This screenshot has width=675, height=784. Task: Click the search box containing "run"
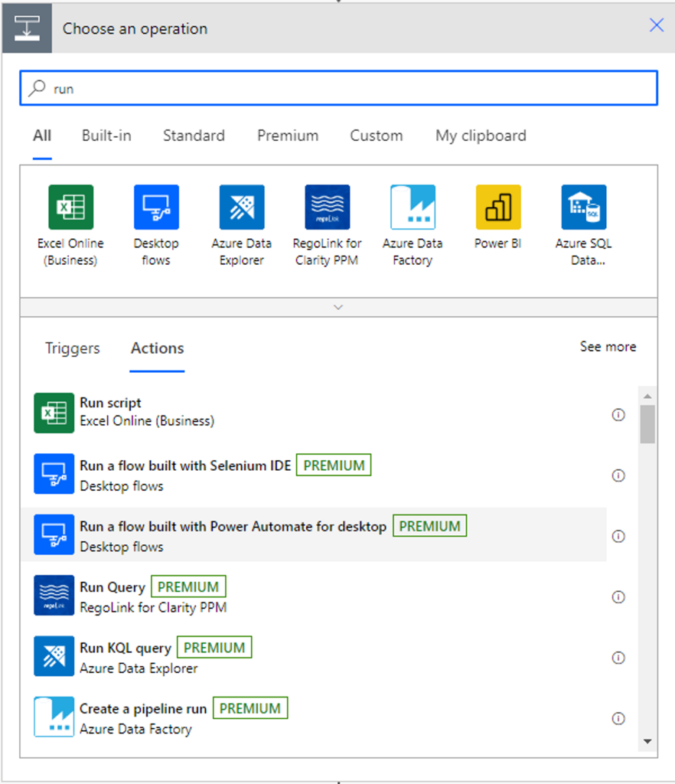(339, 88)
